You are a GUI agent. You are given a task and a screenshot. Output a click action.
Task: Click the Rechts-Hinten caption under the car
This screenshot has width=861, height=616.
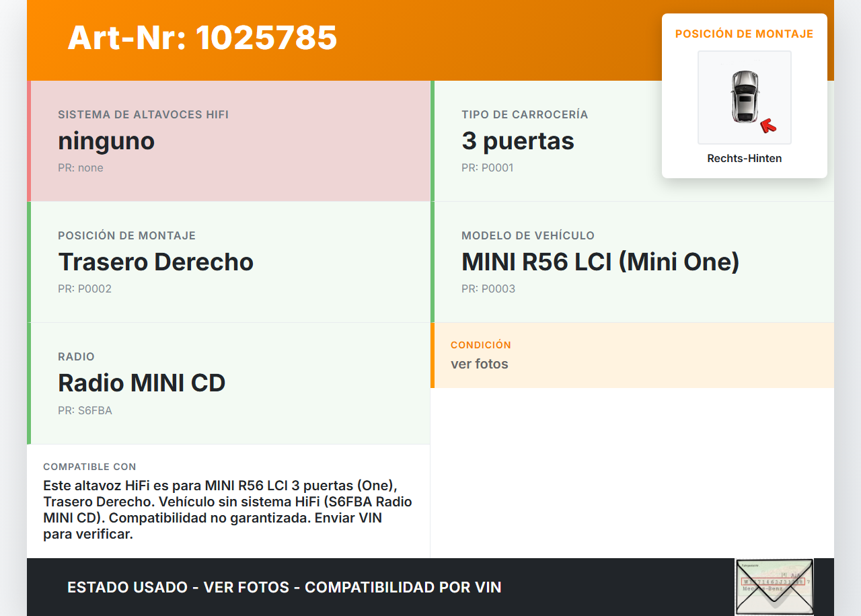(x=745, y=159)
